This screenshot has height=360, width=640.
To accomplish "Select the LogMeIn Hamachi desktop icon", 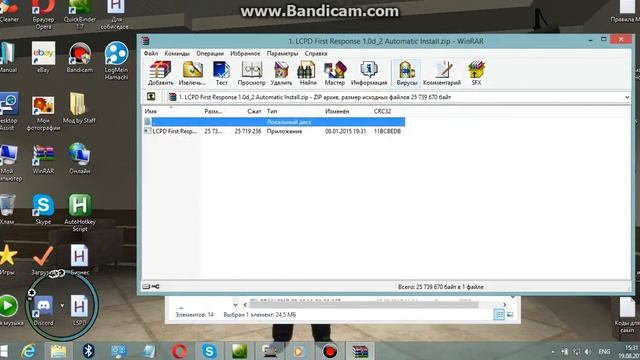I will (116, 61).
